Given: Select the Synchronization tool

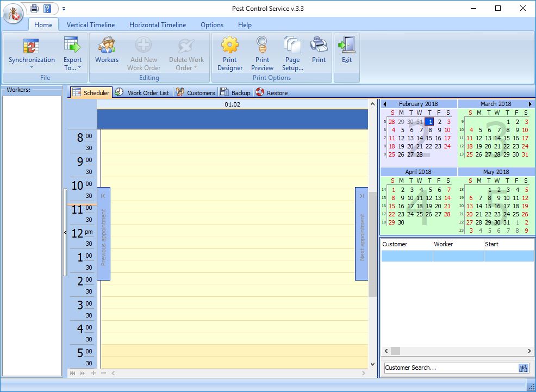Looking at the screenshot, I should [x=32, y=52].
